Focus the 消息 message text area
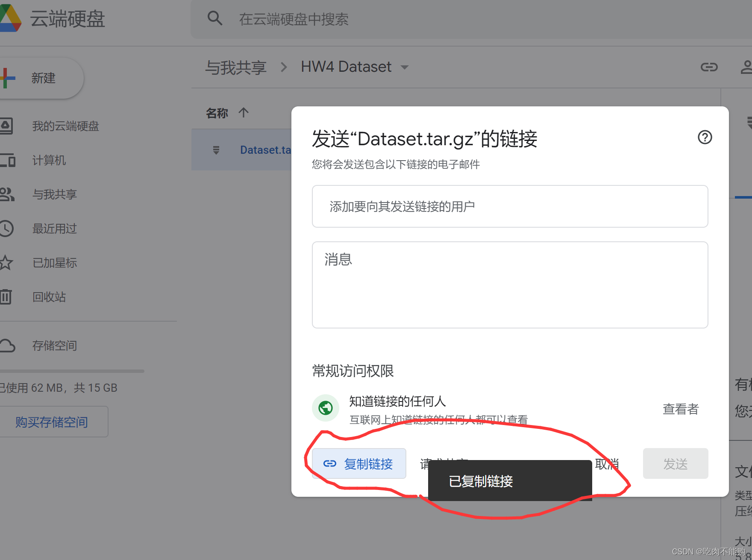 click(x=510, y=285)
